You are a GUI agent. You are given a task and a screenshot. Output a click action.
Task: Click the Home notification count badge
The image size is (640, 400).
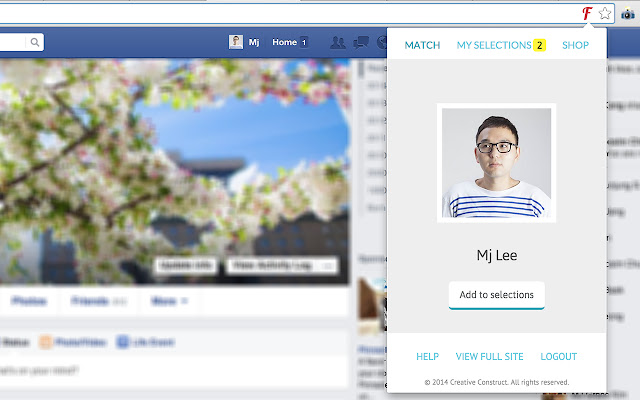[304, 42]
